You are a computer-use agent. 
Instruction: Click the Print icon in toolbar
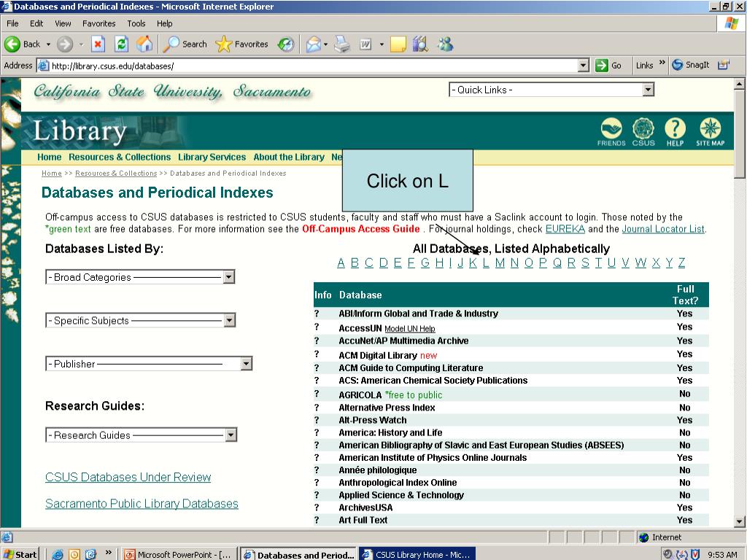[341, 44]
